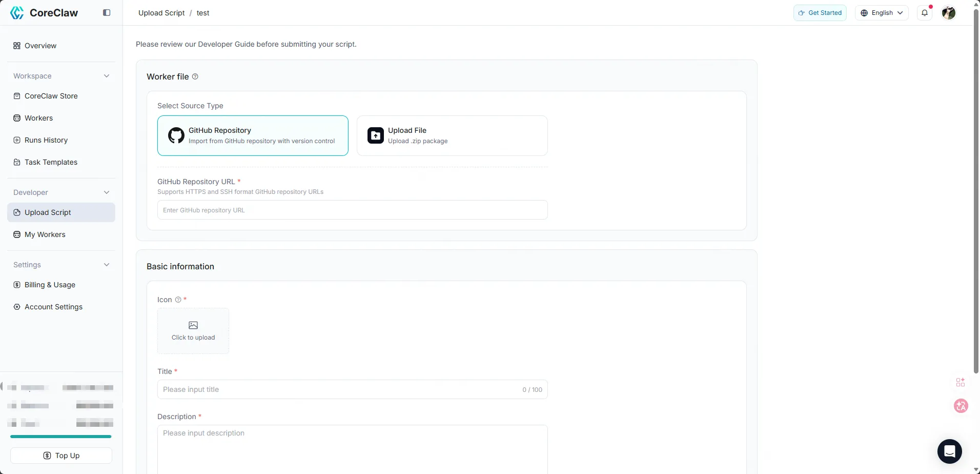Click the help icon next to Icon label
The width and height of the screenshot is (980, 474).
(178, 300)
